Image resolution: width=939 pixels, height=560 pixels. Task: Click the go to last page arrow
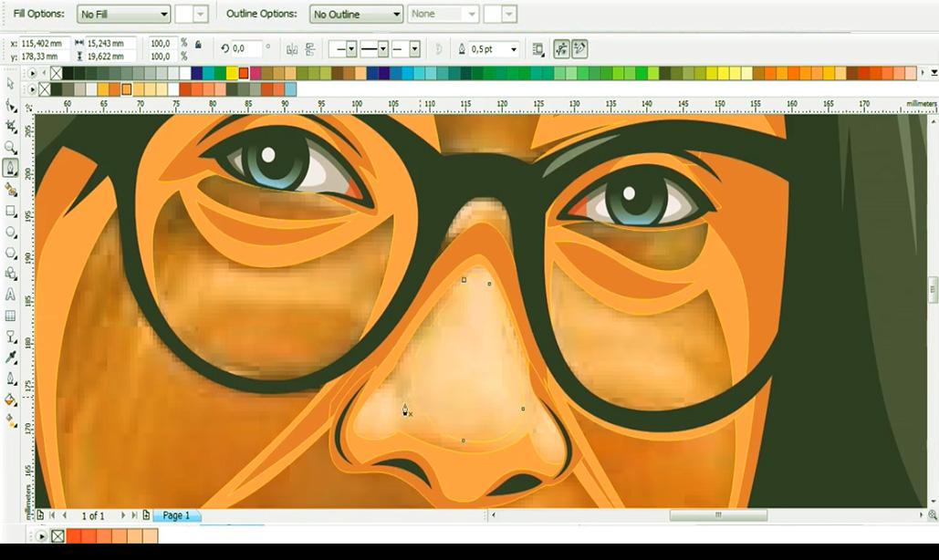click(x=135, y=516)
